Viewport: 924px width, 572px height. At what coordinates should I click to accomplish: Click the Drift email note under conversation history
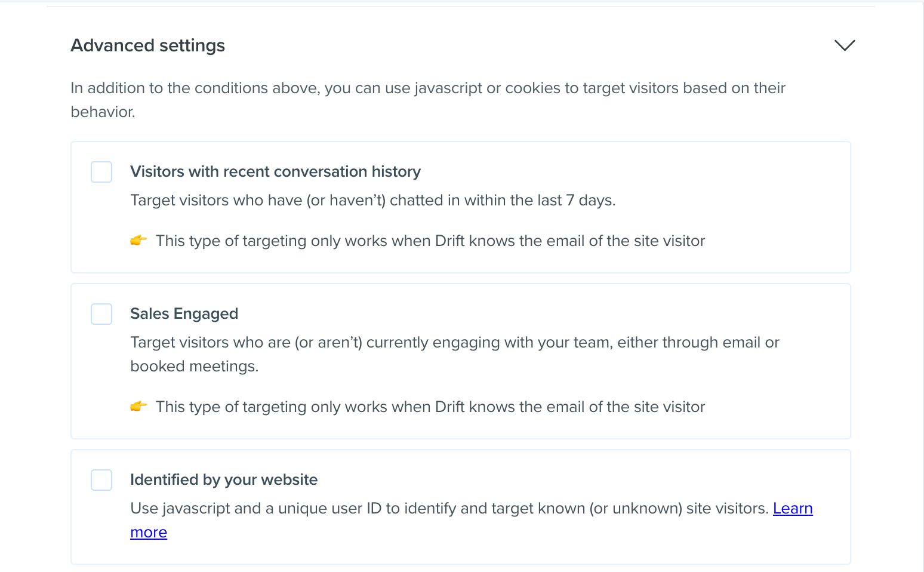coord(430,241)
